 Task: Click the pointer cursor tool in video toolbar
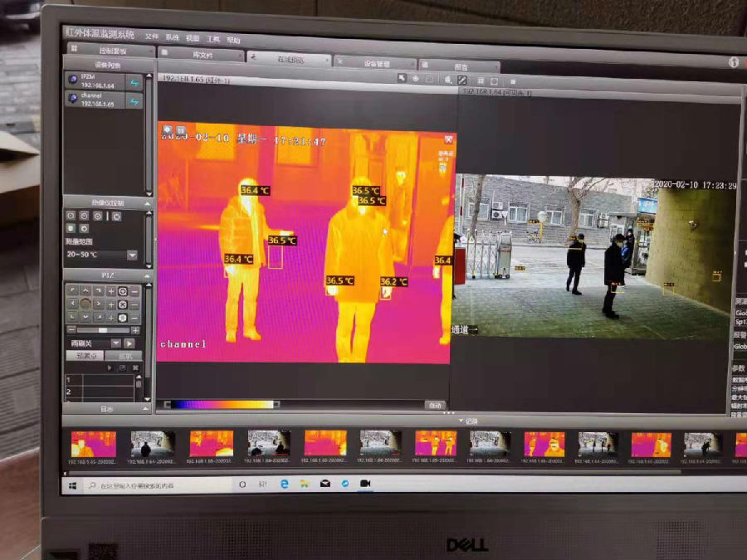[x=402, y=79]
